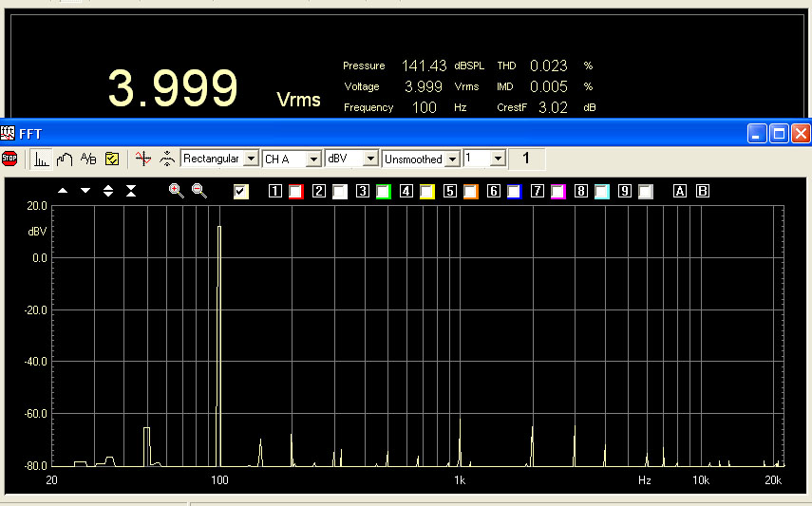Toggle overlay 1 red checkbox

pos(295,192)
